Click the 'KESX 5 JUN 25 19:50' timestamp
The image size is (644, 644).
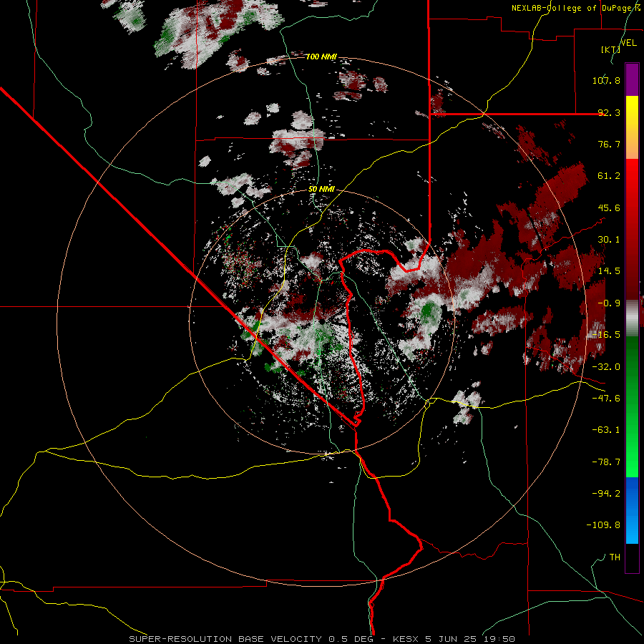point(454,639)
